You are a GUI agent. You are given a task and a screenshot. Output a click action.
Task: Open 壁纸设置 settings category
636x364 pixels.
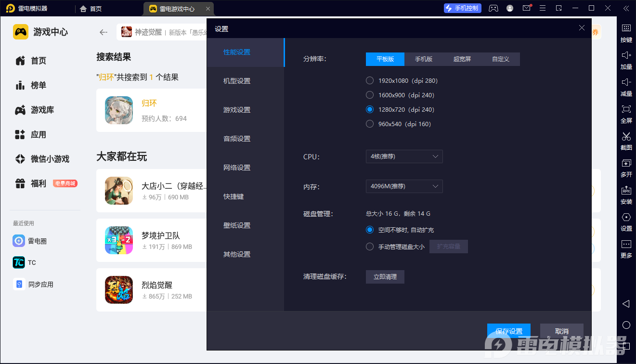246,225
